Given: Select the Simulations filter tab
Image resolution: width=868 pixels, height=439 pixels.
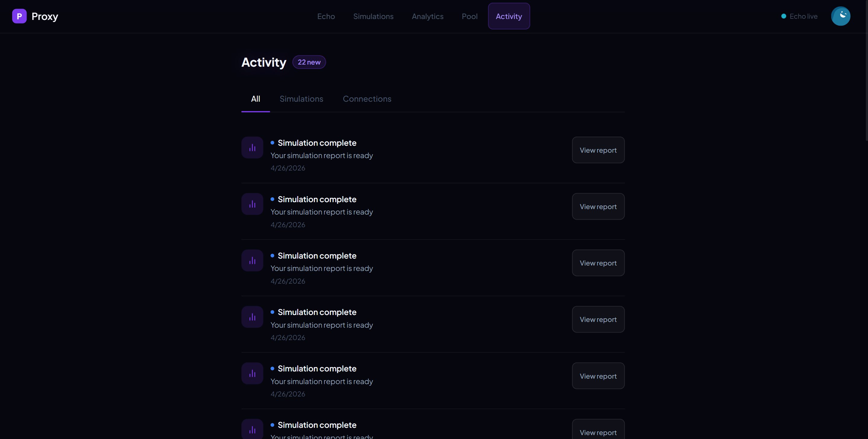Looking at the screenshot, I should pyautogui.click(x=301, y=99).
